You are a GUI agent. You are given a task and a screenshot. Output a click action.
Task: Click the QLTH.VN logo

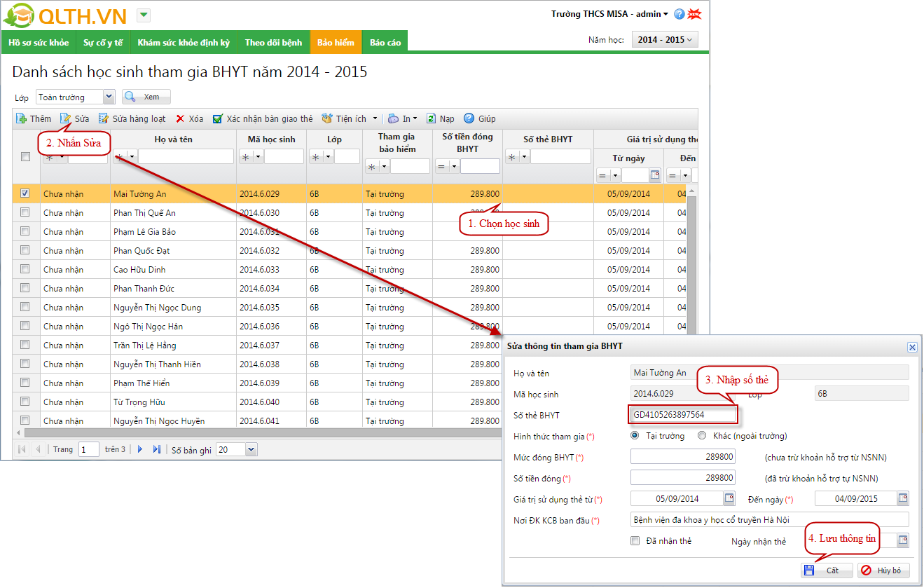click(x=66, y=15)
